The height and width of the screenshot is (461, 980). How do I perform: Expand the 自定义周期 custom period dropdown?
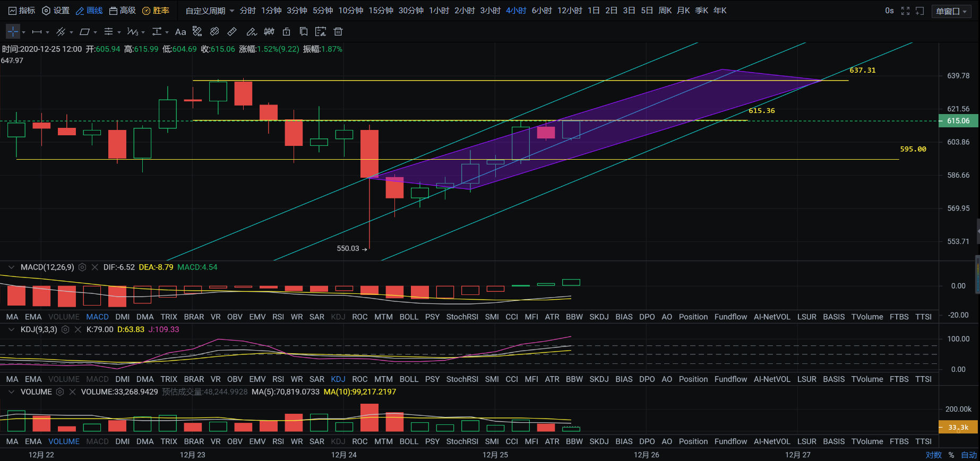210,11
